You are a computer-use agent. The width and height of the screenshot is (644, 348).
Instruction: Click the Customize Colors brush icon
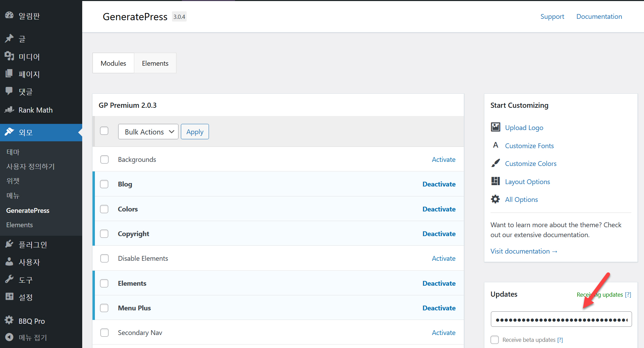point(495,163)
